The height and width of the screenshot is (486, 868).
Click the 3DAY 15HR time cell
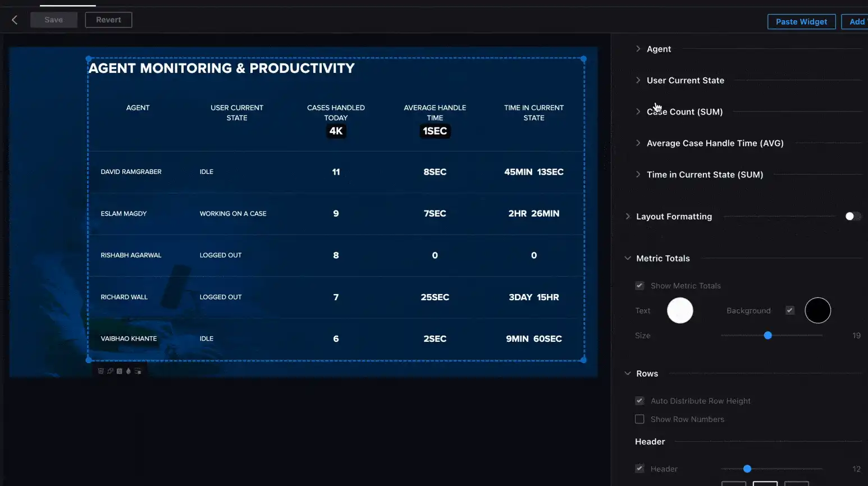pos(534,297)
